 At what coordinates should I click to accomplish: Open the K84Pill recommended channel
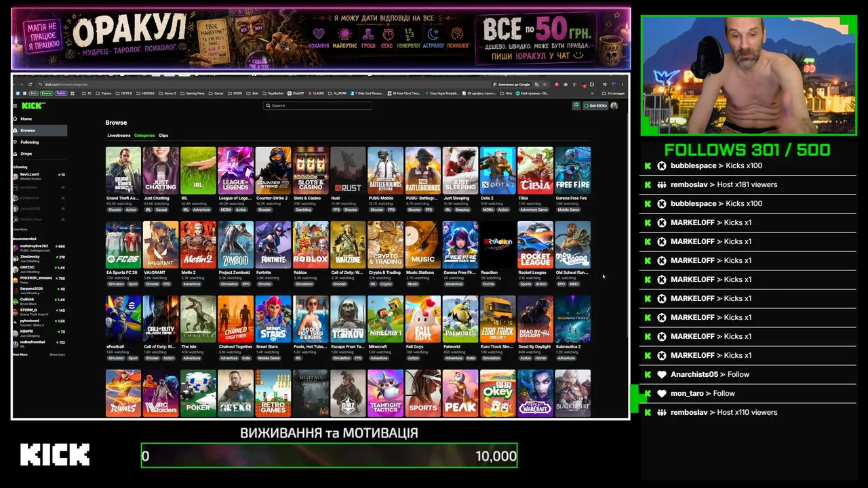39,333
